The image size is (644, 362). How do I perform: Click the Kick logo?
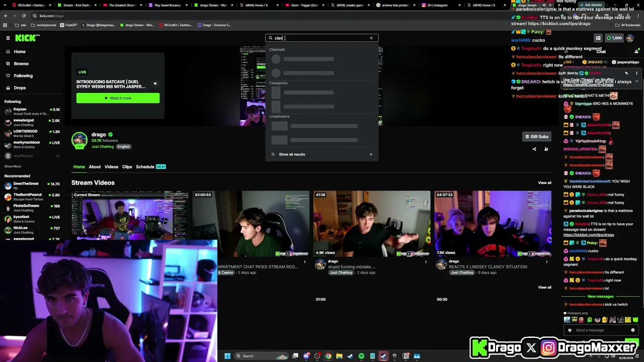(25, 38)
